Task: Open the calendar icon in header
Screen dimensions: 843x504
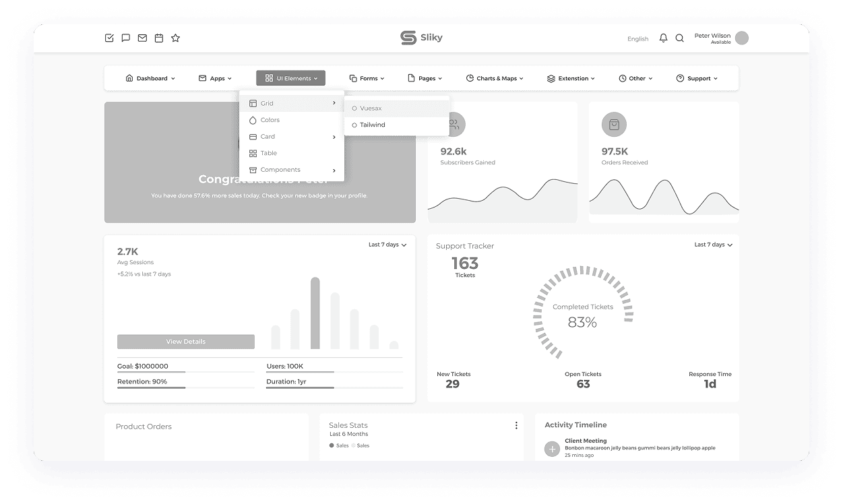Action: click(x=159, y=38)
